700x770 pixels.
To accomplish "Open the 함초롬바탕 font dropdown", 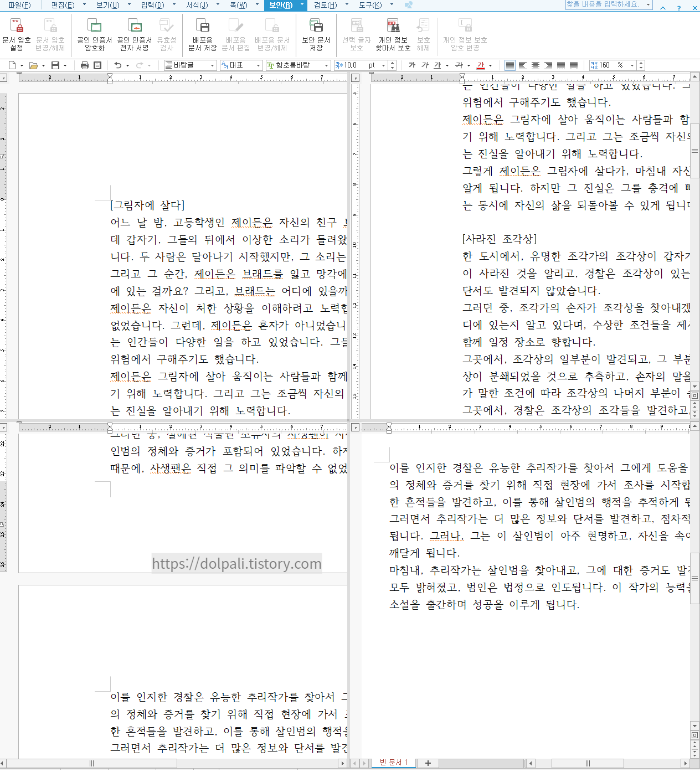I will pos(326,65).
